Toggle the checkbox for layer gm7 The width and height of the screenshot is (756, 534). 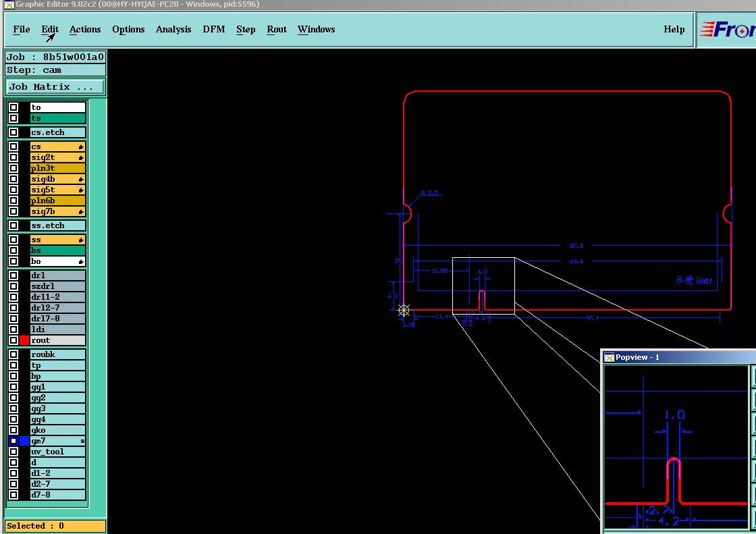[13, 441]
